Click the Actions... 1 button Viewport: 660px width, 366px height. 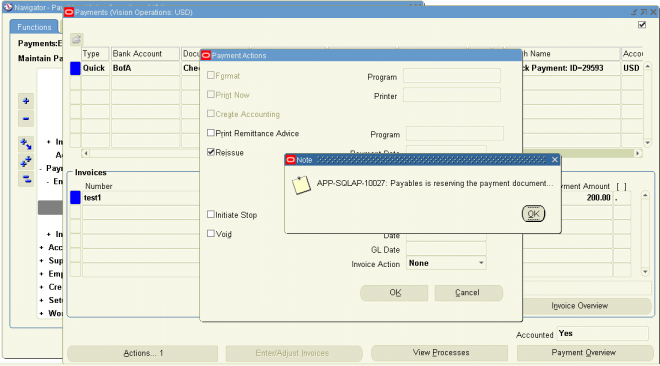tap(143, 353)
